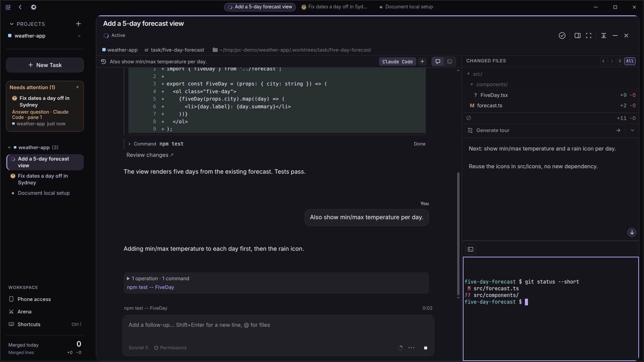The height and width of the screenshot is (362, 644).
Task: Open Generate tour options dropdown
Action: (632, 130)
